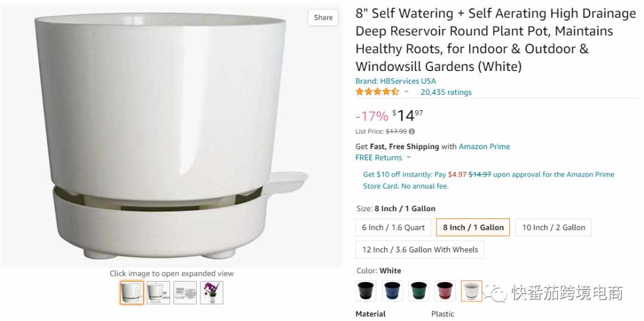The width and height of the screenshot is (644, 321).
Task: Open the 20,435 ratings link
Action: pyautogui.click(x=446, y=92)
